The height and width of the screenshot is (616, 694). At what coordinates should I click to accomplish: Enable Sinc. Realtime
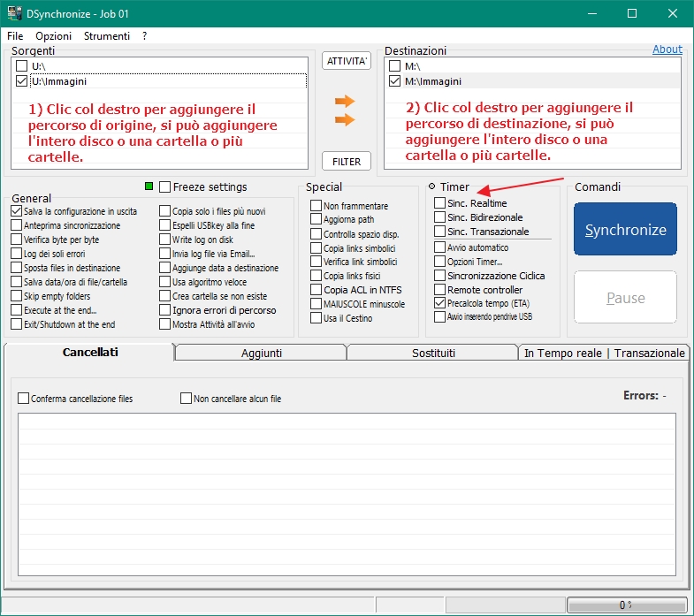[440, 203]
